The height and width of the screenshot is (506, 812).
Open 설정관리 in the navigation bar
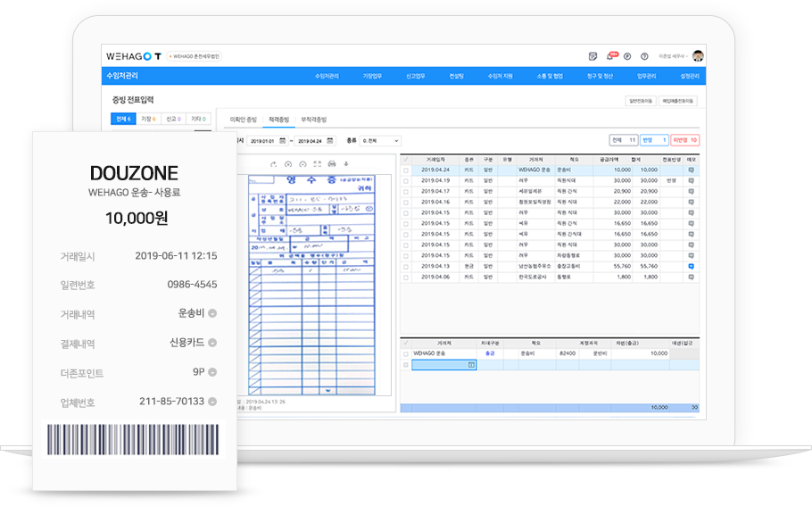click(690, 76)
